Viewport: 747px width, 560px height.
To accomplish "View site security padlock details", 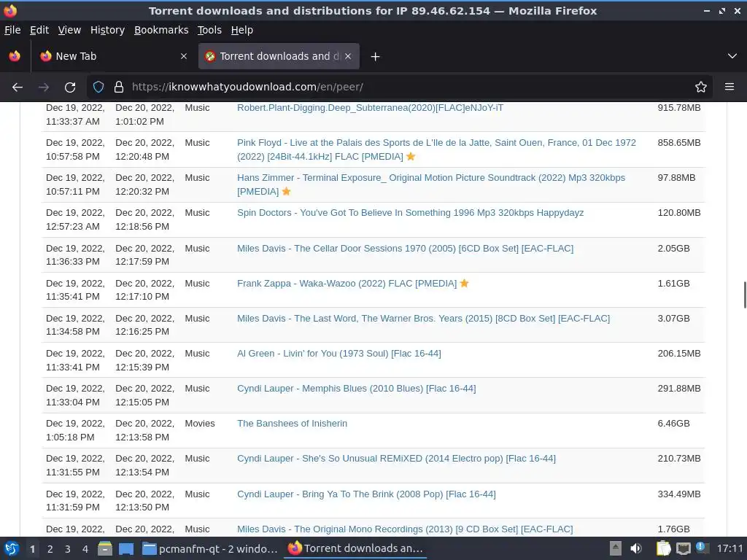I will pyautogui.click(x=119, y=87).
